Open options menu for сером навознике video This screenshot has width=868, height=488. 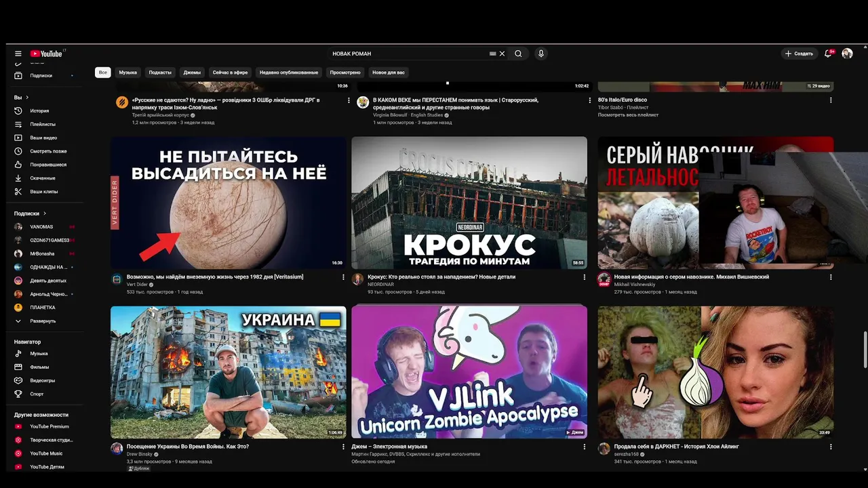[830, 277]
